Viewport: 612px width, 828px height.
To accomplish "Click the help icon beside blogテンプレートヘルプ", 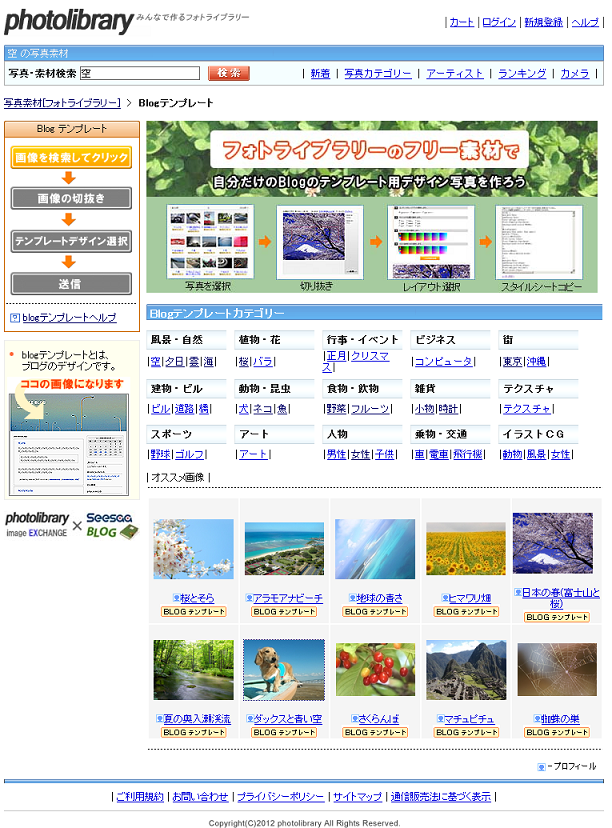I will pos(15,318).
